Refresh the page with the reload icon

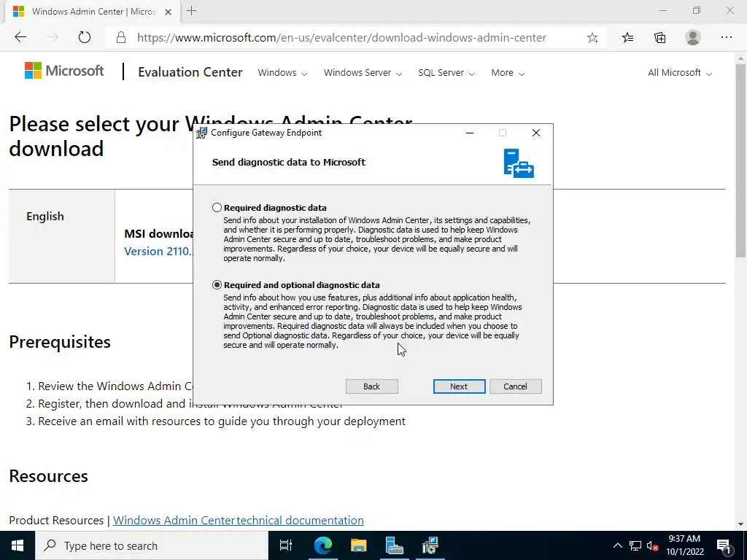[x=85, y=37]
